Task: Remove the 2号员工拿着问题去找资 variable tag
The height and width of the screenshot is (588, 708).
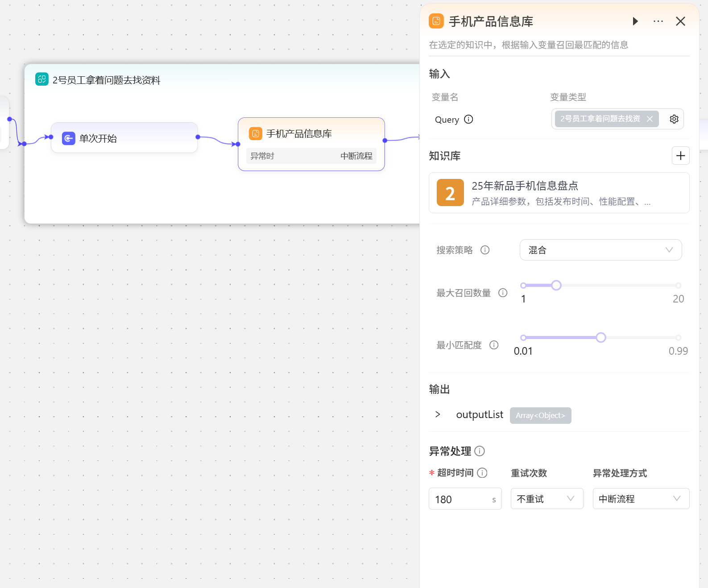Action: (650, 119)
